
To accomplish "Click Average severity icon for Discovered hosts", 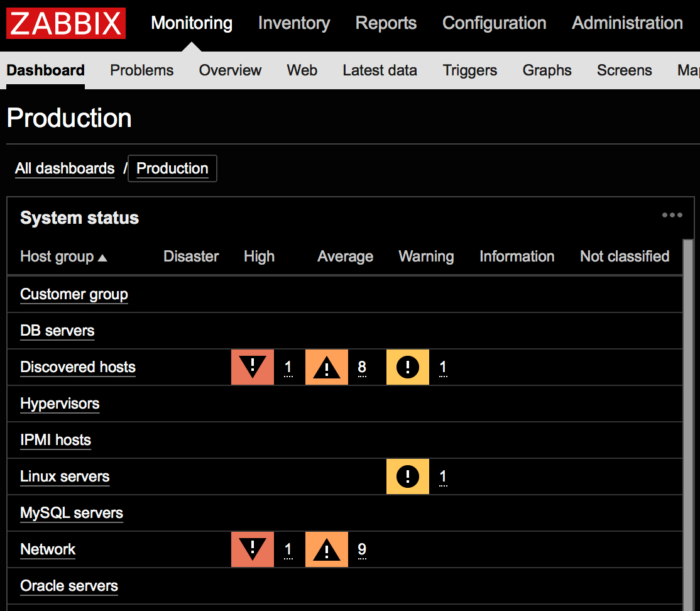I will pyautogui.click(x=327, y=367).
